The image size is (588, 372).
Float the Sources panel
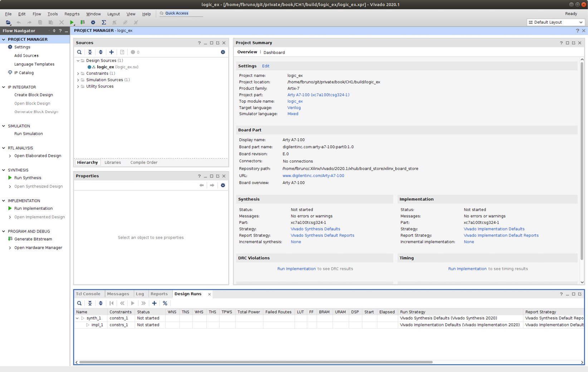218,43
